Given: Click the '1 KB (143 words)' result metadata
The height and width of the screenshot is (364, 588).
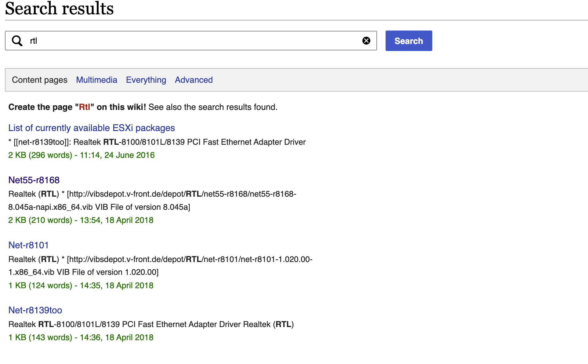Looking at the screenshot, I should (40, 337).
